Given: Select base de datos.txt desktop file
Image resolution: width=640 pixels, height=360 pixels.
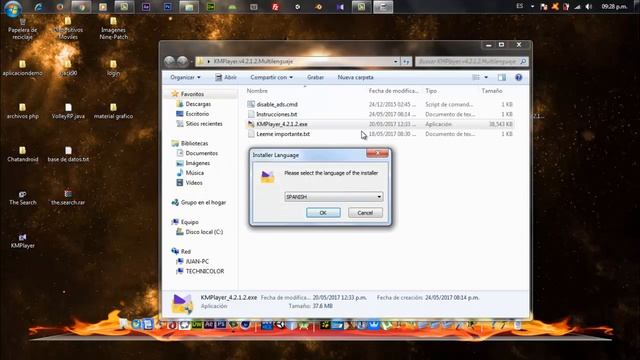Looking at the screenshot, I should pos(68,154).
